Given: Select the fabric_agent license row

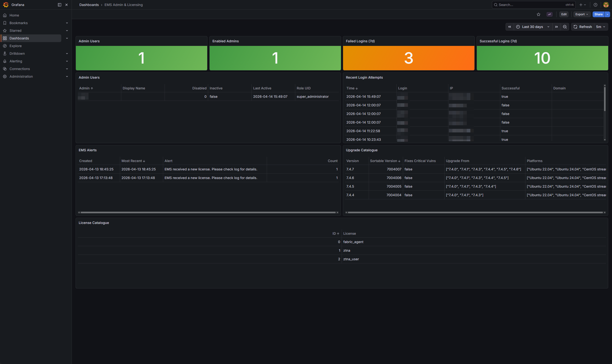Looking at the screenshot, I should [342, 242].
